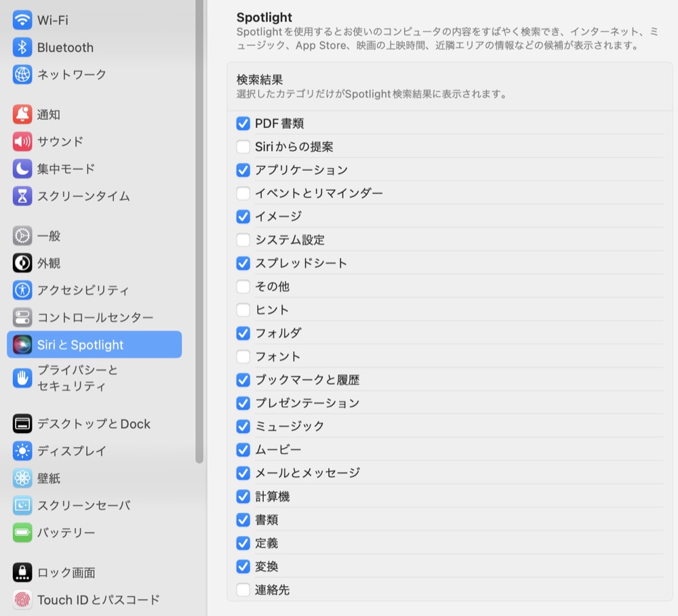Disable the ブックマークと履歴 checkbox
The image size is (678, 616).
(x=243, y=379)
